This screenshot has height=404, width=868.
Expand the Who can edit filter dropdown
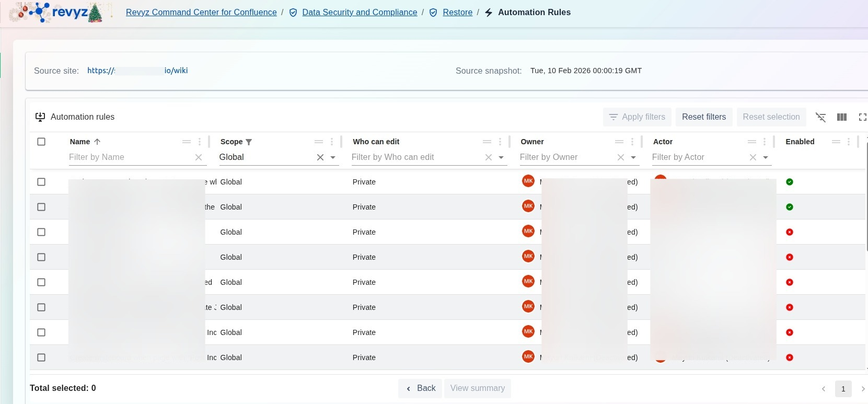[501, 157]
